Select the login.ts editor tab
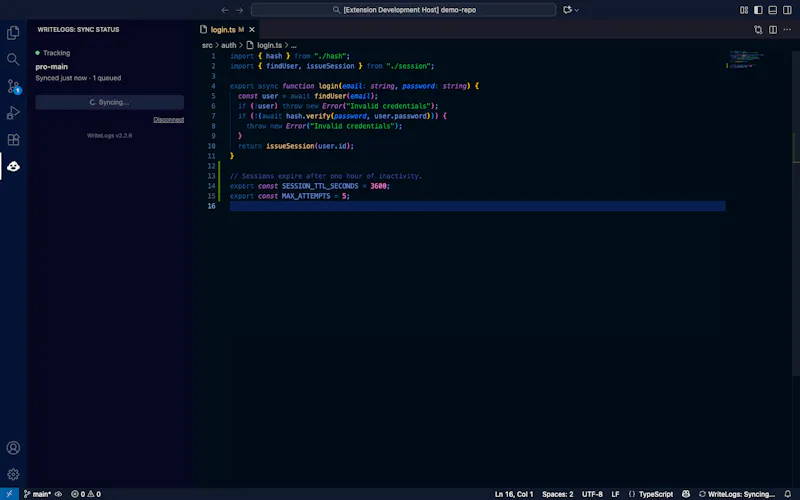The width and height of the screenshot is (800, 500). [223, 30]
